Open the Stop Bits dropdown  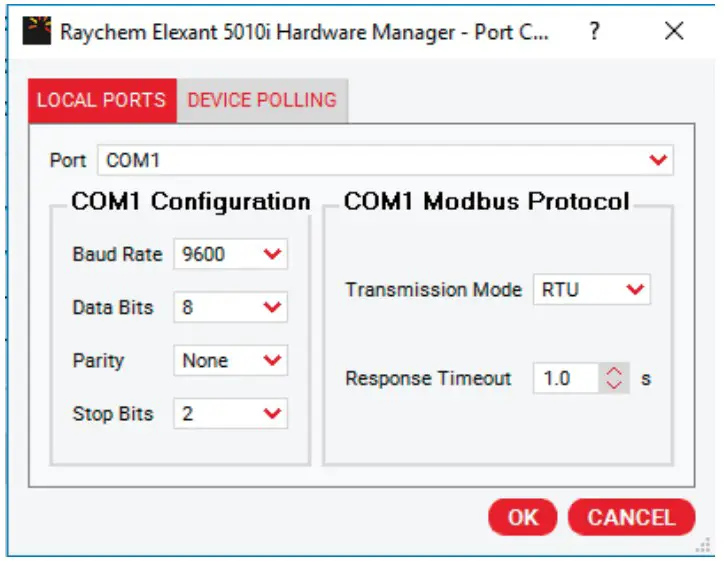pos(230,413)
